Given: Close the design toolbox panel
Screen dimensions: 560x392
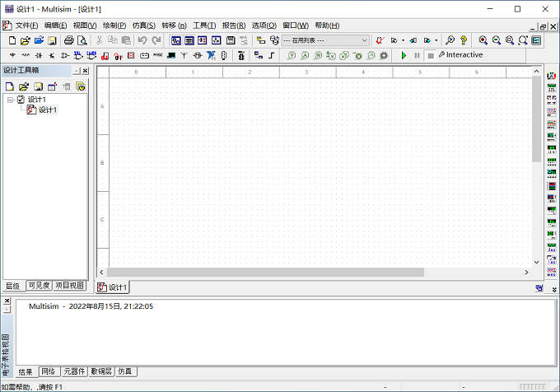Looking at the screenshot, I should tap(86, 71).
